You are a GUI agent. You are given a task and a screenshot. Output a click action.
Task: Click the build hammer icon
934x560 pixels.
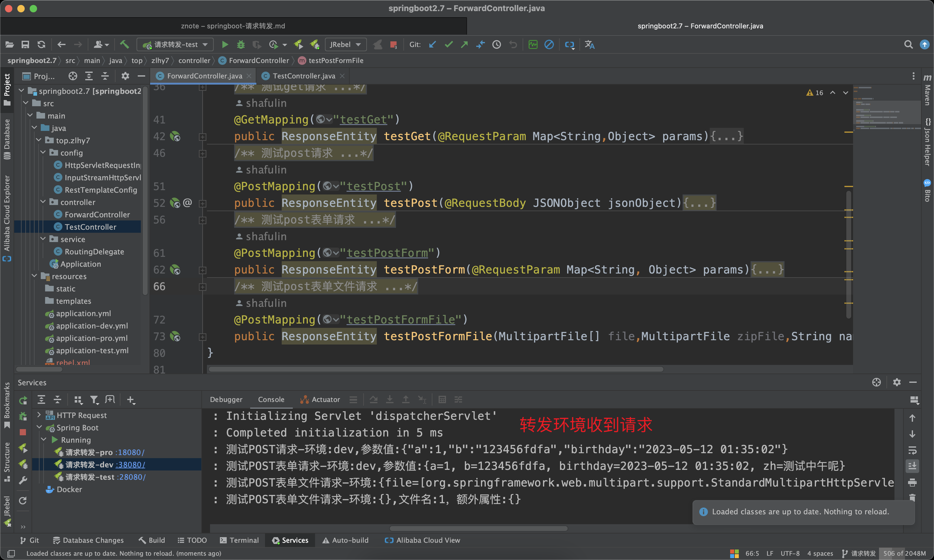point(124,44)
